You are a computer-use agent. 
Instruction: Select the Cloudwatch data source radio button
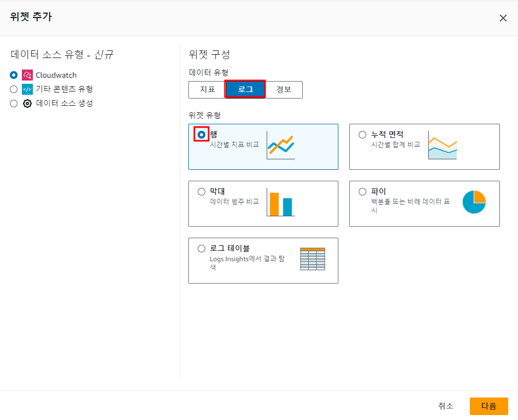tap(14, 75)
